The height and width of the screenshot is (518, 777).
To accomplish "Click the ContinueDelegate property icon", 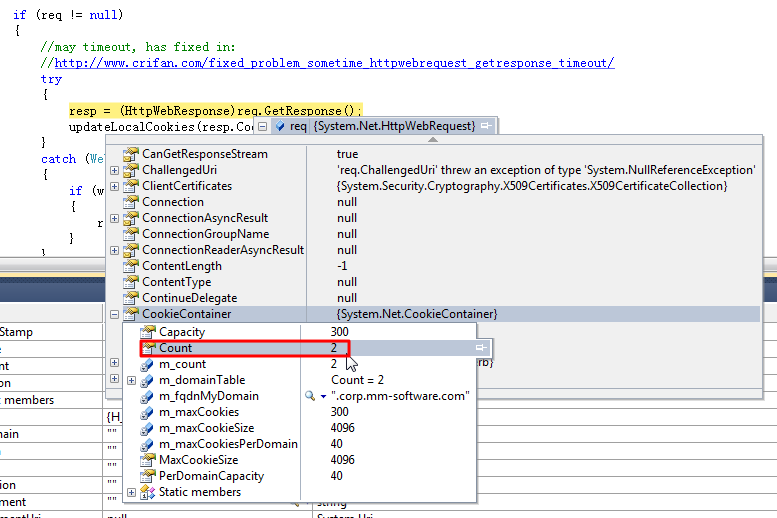I will [131, 298].
